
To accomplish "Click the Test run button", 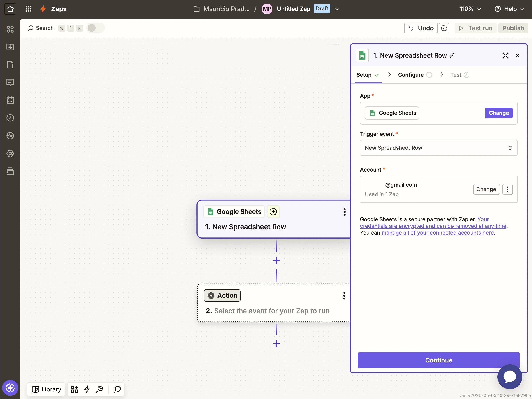I will coord(475,28).
